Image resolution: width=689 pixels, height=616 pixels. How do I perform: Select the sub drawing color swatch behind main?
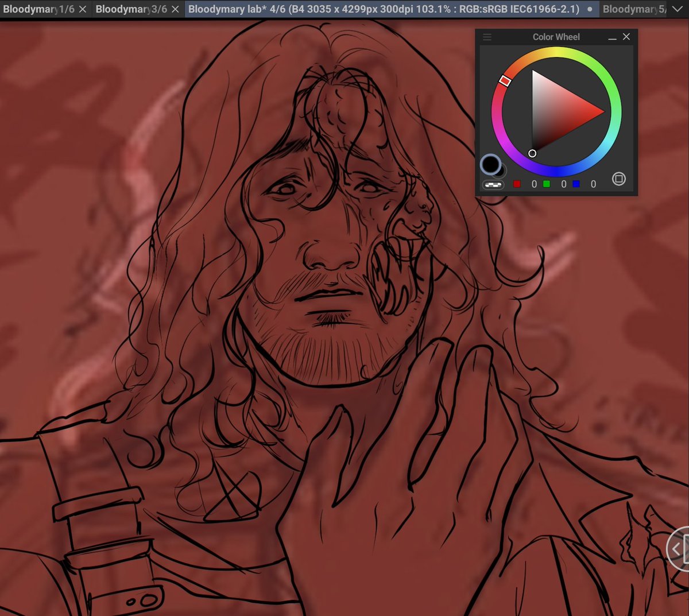pyautogui.click(x=501, y=171)
